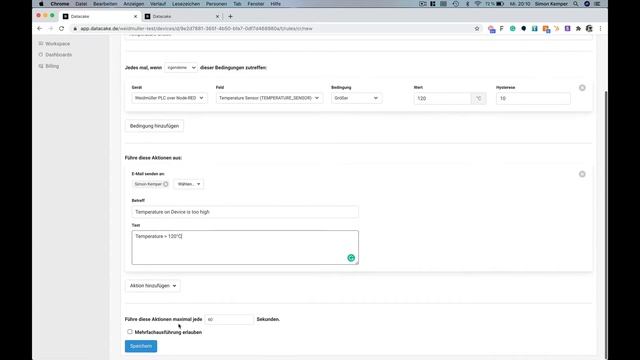Open the Grammarly extension icon in the toolbar
The image size is (640, 360).
tap(513, 29)
